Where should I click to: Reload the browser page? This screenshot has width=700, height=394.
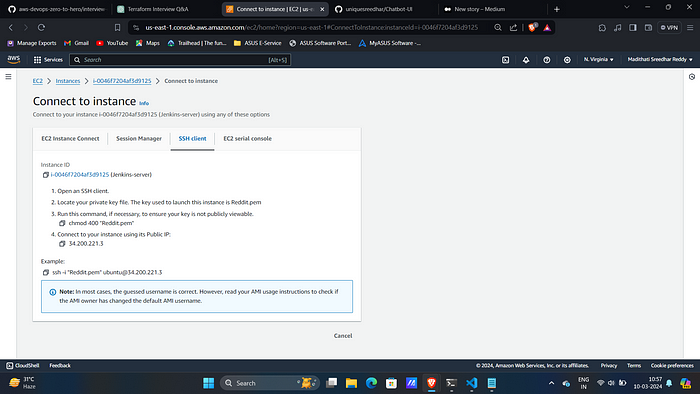coord(41,28)
